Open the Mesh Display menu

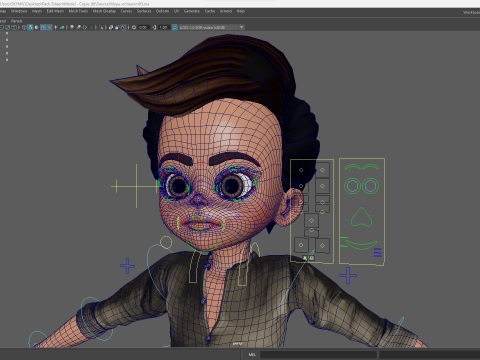click(x=104, y=11)
